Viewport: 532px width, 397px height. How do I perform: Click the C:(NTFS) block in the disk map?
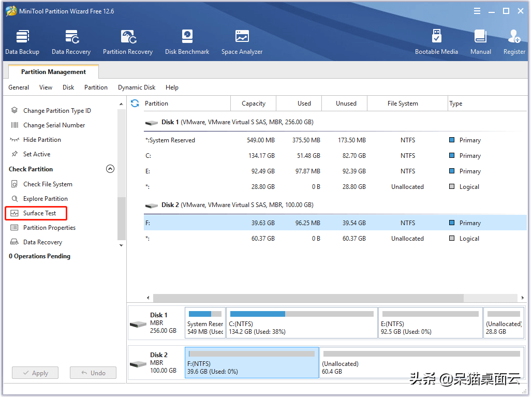click(x=302, y=323)
